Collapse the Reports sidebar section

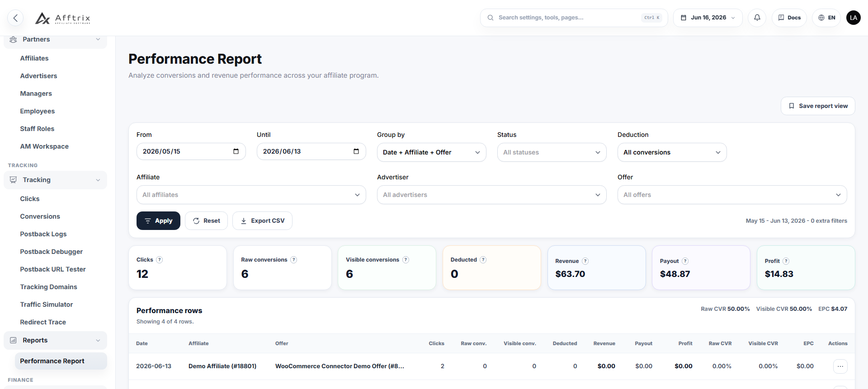(x=55, y=340)
